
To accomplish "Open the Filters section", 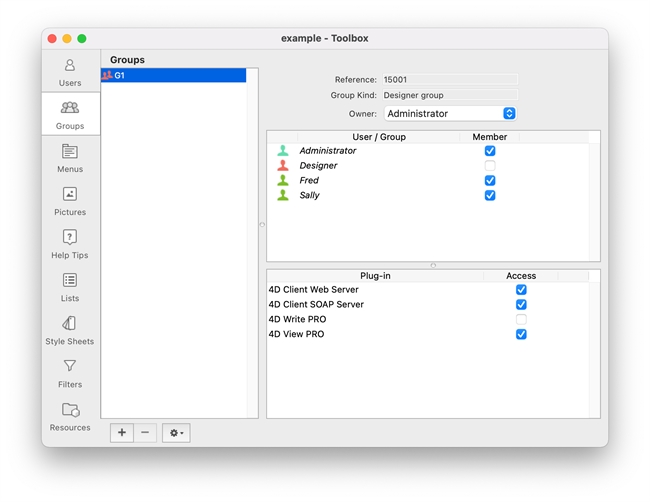I will click(70, 373).
